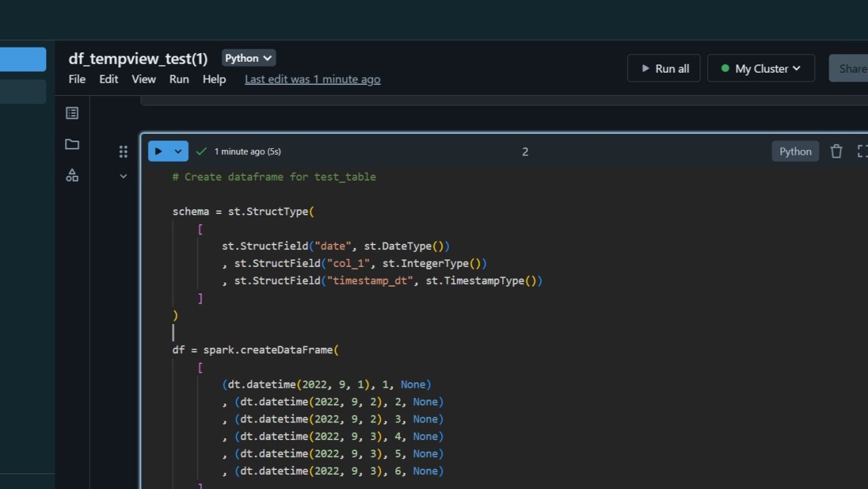Click the notebook title df_tempview_test(1)
868x489 pixels.
[138, 59]
